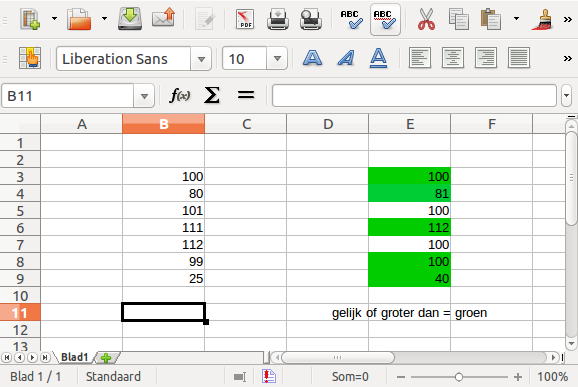This screenshot has width=578, height=387.
Task: Select column B header
Action: (x=163, y=124)
